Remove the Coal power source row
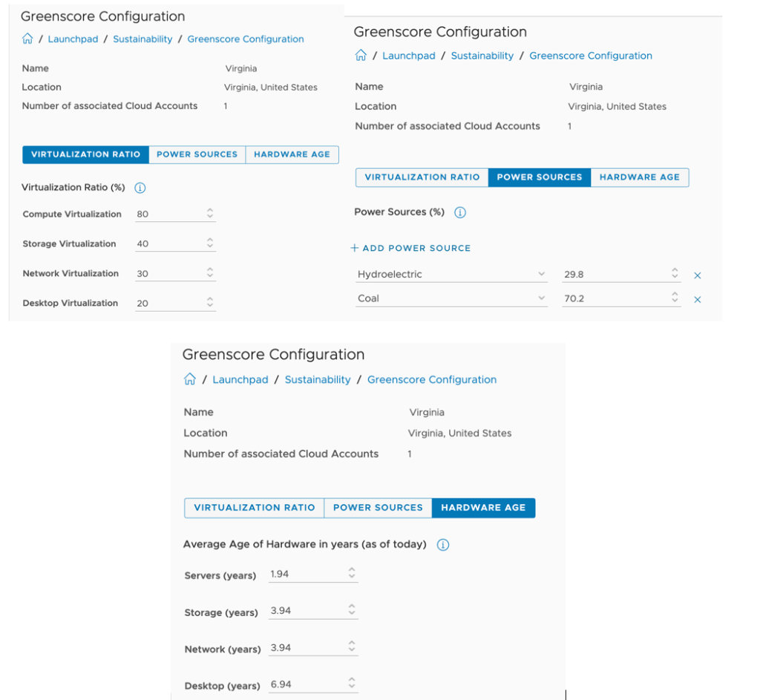760x700 pixels. tap(697, 300)
